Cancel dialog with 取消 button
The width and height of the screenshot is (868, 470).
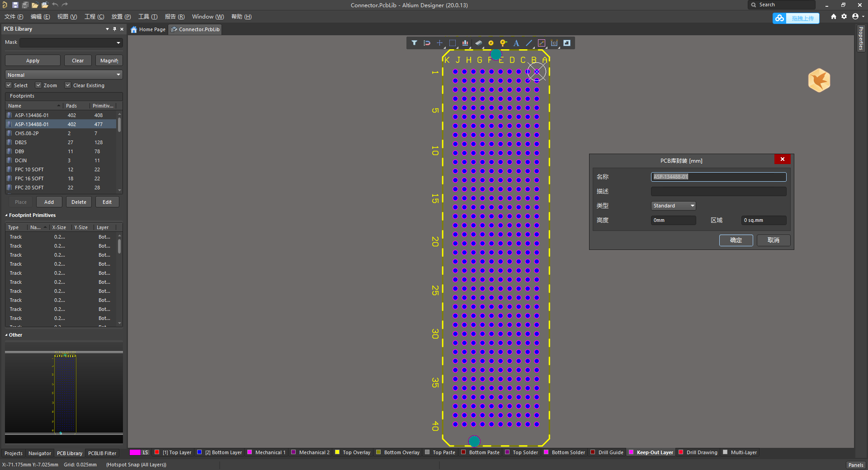point(774,240)
